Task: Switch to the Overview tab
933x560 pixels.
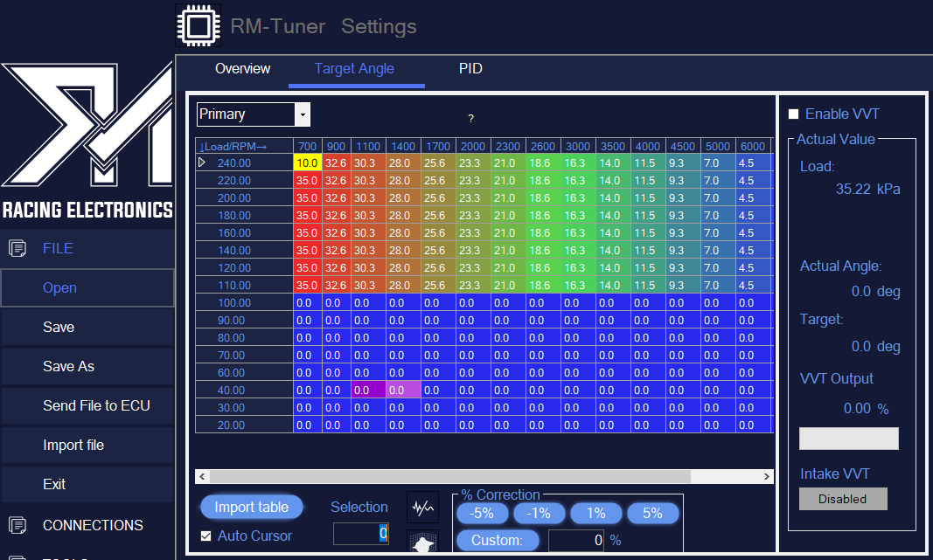Action: coord(242,69)
